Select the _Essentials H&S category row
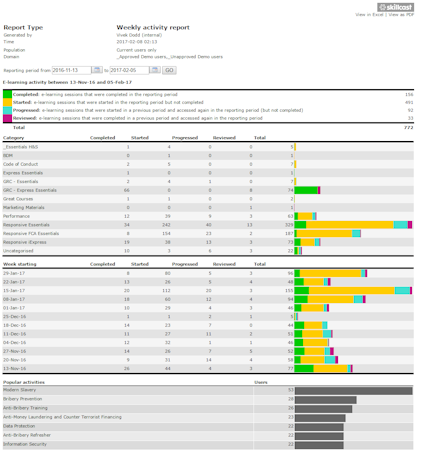Viewport: 421px width, 450px height. [208, 147]
